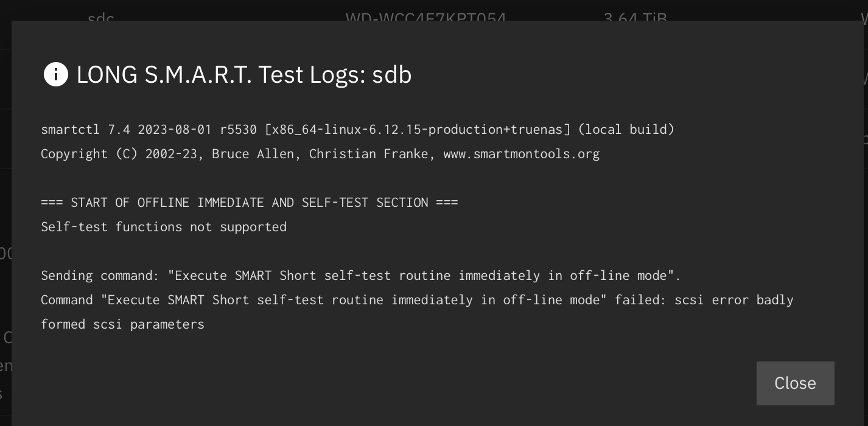Click the 'LONG S.M.A.R.T. Test Logs: sdb' title

(244, 75)
